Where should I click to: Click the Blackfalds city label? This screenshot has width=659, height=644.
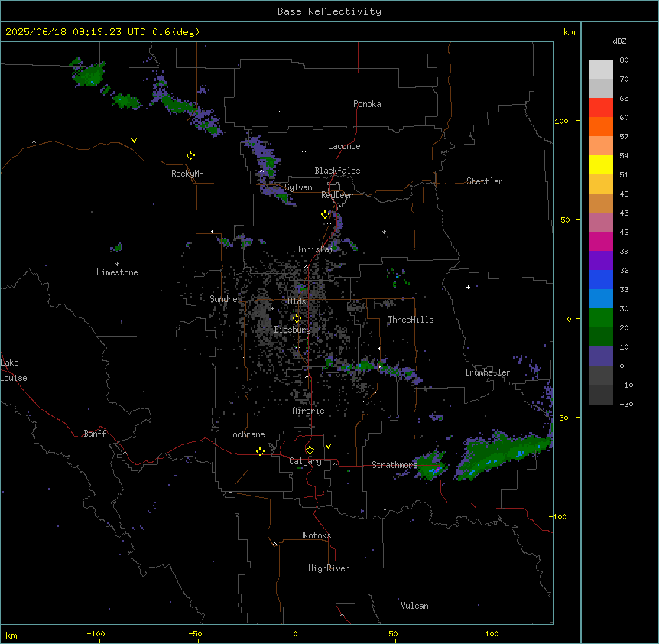[x=337, y=171]
